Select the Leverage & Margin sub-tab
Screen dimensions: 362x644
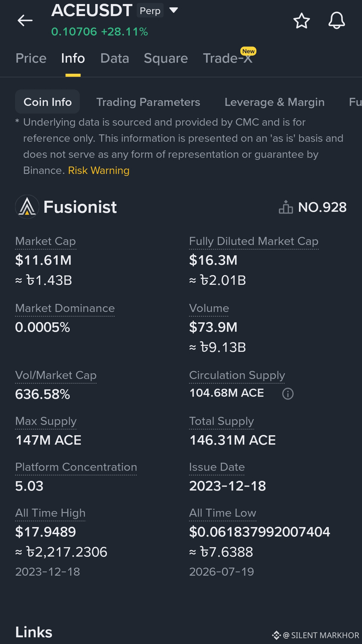pyautogui.click(x=275, y=102)
